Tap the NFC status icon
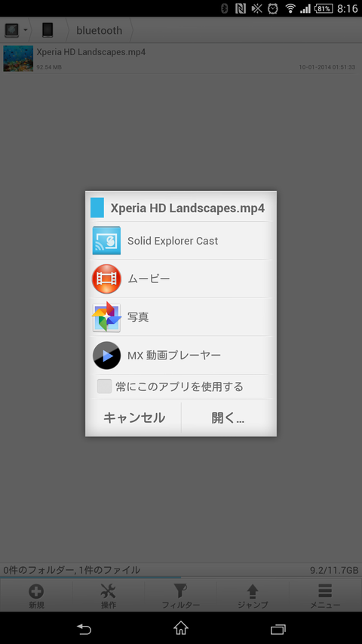This screenshot has height=644, width=362. point(240,8)
